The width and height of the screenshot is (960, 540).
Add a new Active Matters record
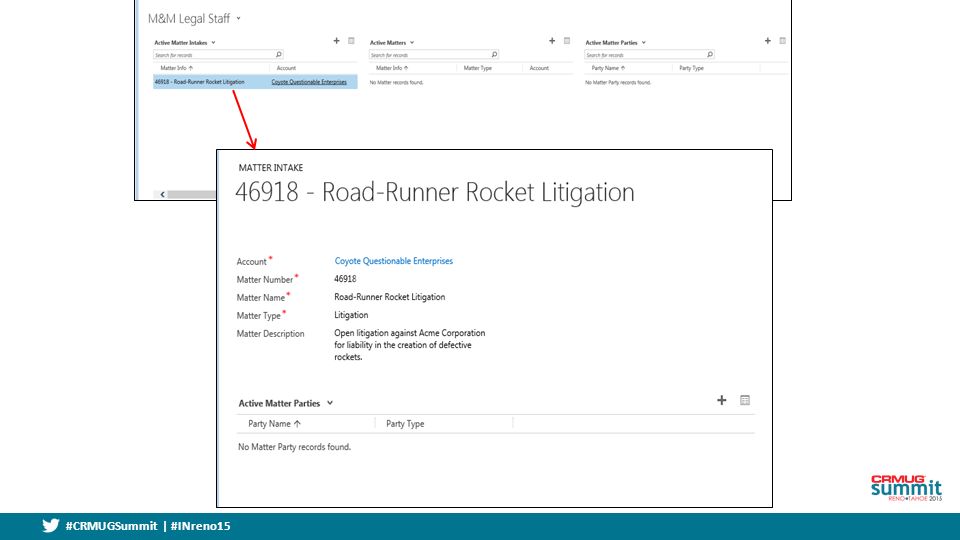point(552,41)
